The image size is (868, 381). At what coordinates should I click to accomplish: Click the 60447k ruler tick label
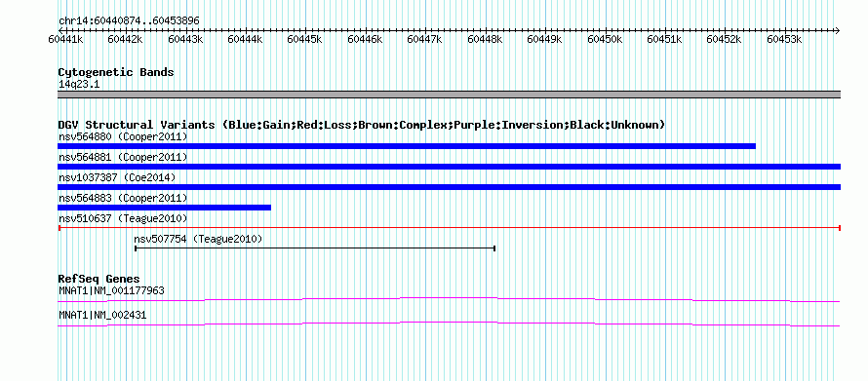pyautogui.click(x=424, y=39)
